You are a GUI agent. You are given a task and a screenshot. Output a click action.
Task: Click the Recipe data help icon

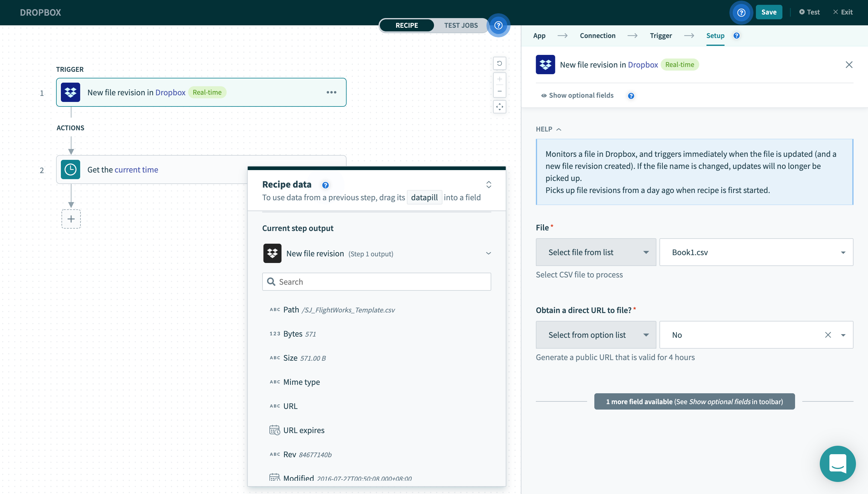[x=325, y=185]
